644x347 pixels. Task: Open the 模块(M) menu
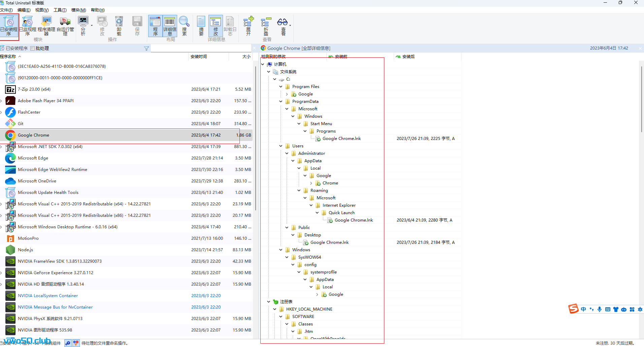78,10
